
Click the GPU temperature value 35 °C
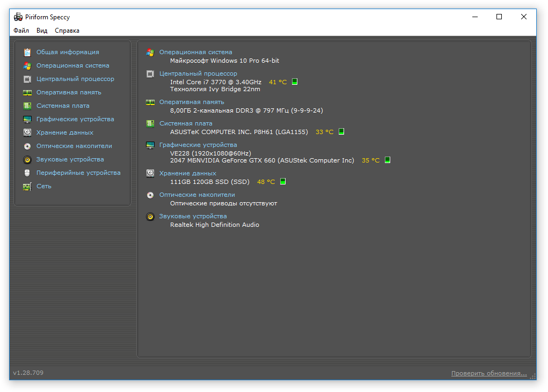(x=371, y=160)
